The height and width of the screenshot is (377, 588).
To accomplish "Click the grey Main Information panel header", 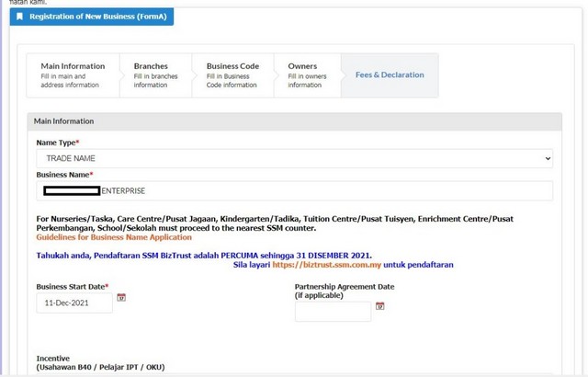I will (294, 121).
